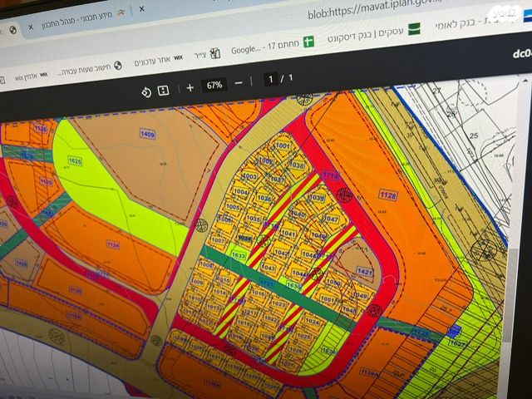Image resolution: width=532 pixels, height=399 pixels.
Task: Zoom out with the minus button
Action: [x=239, y=83]
